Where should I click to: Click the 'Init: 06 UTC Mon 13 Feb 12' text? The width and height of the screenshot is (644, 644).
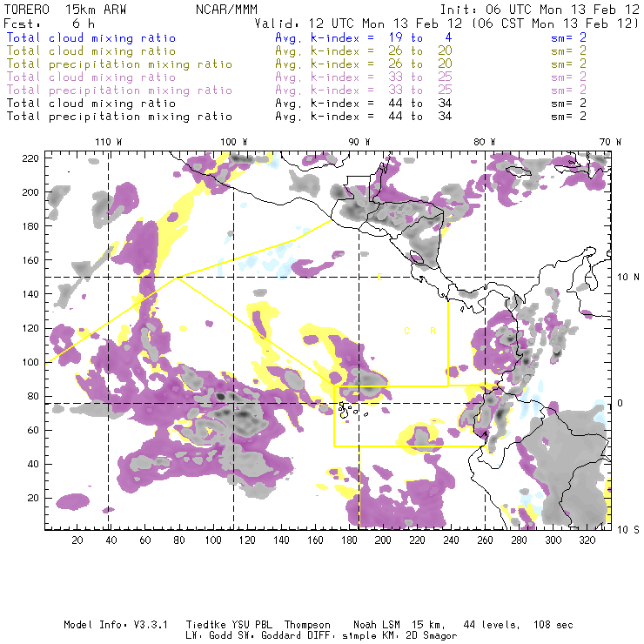click(540, 9)
